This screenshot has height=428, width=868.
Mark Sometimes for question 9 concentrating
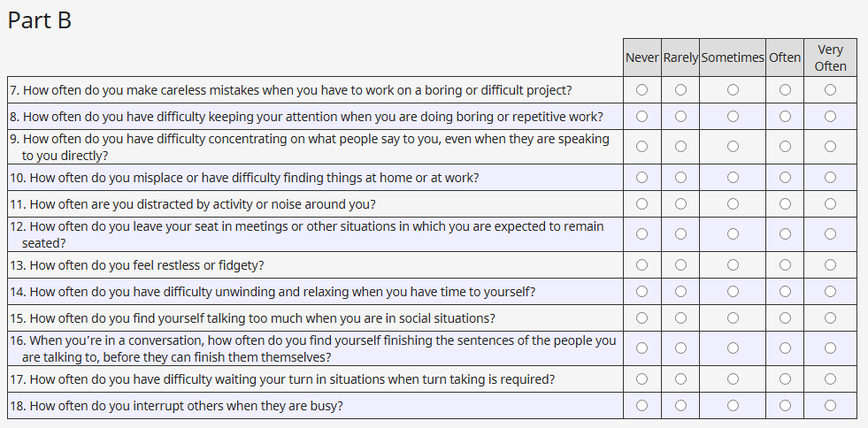(733, 147)
